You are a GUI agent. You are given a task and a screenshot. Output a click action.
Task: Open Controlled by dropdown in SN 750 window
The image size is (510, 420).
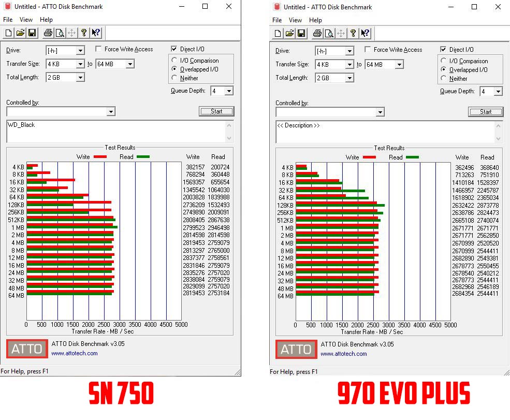(x=111, y=111)
